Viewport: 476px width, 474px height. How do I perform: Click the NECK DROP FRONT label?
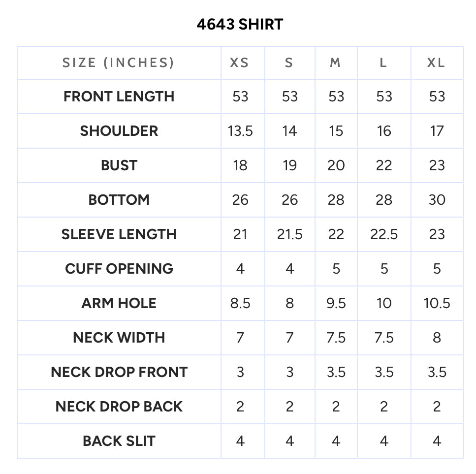click(x=119, y=372)
